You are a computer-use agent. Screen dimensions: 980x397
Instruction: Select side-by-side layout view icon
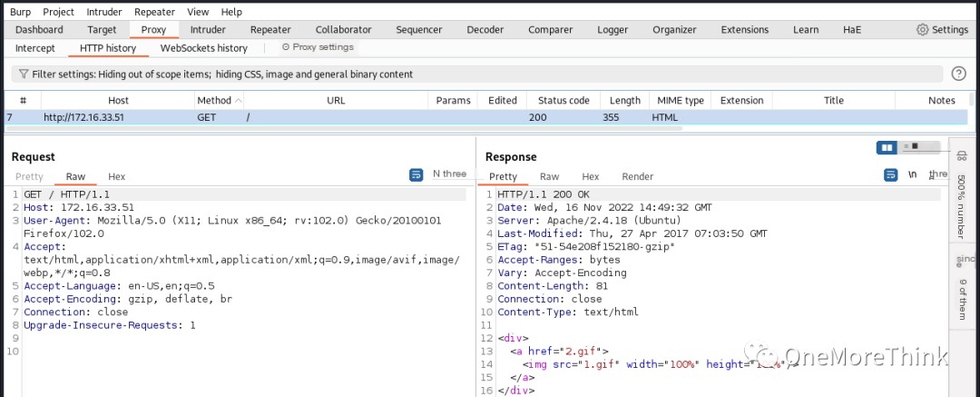tap(887, 147)
